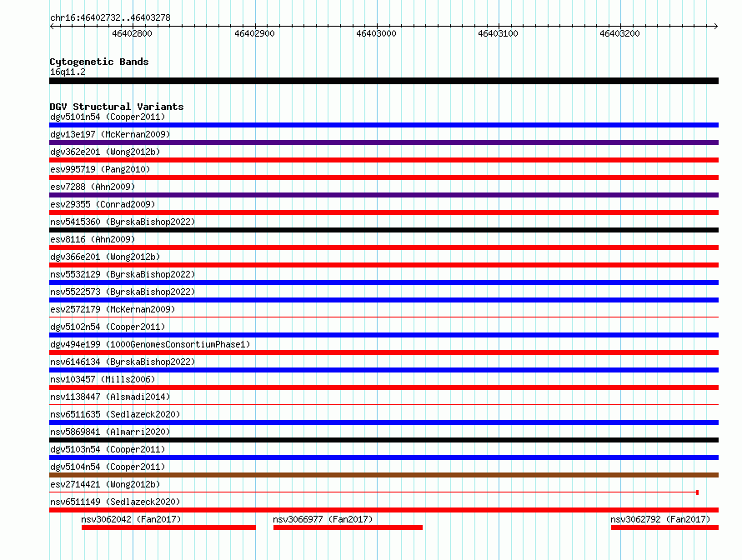Click the nsv5415360 (ByrskaBishop2022) label
This screenshot has width=742, height=560.
point(123,222)
